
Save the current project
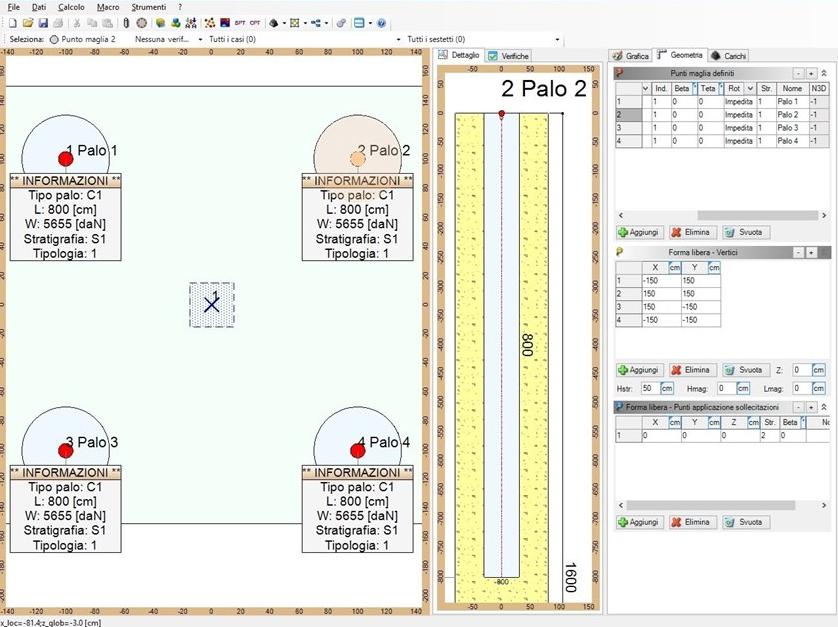(44, 21)
